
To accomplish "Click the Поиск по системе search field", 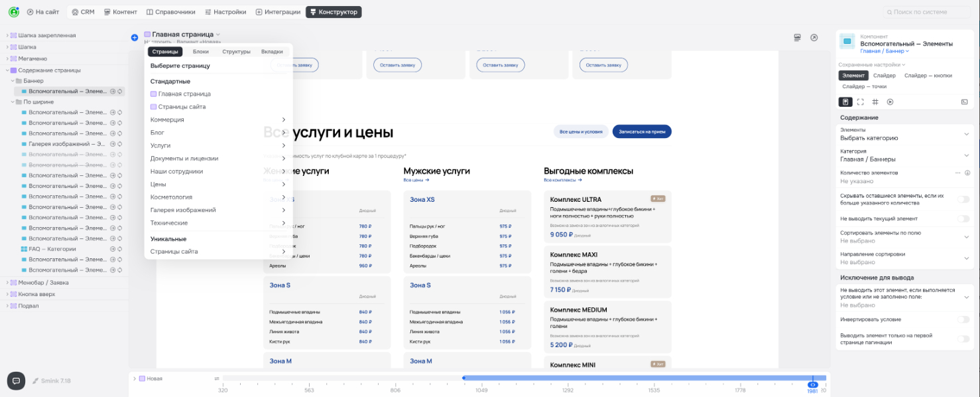I will (928, 12).
